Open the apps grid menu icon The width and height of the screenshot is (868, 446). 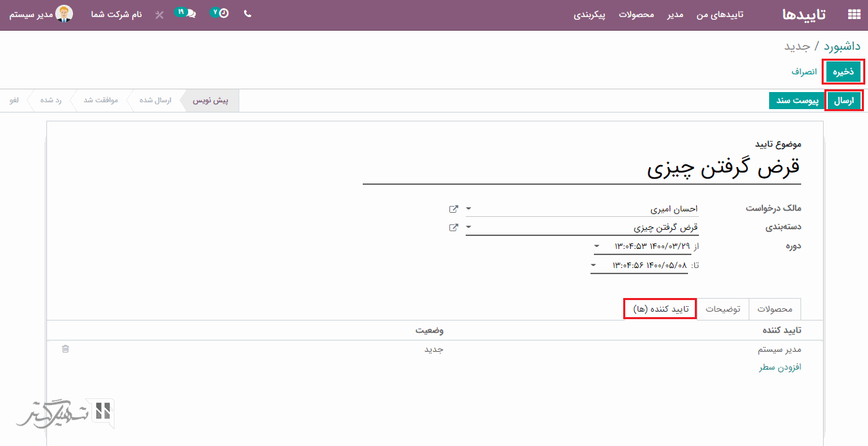point(853,14)
